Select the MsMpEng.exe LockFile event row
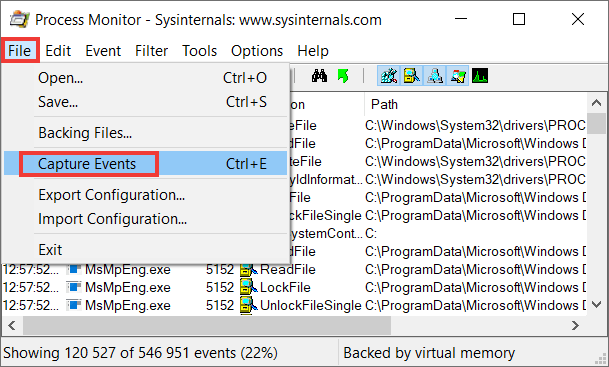609x367 pixels. [294, 287]
